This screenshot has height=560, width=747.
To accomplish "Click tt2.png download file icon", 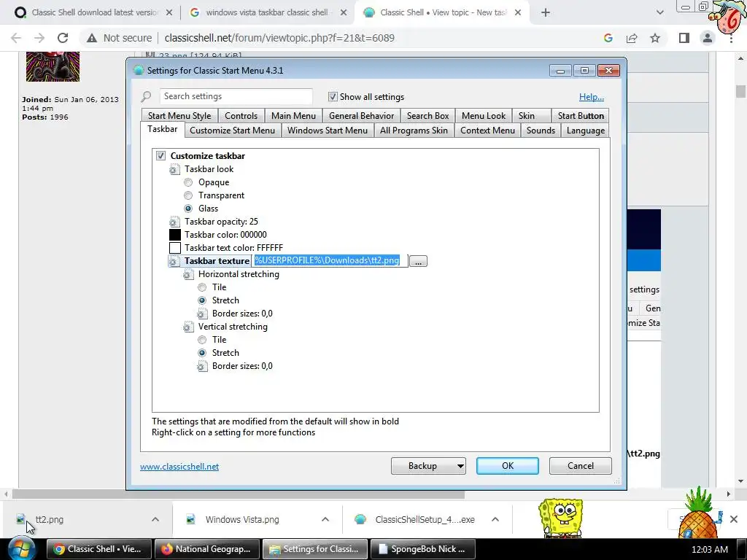I will (20, 519).
